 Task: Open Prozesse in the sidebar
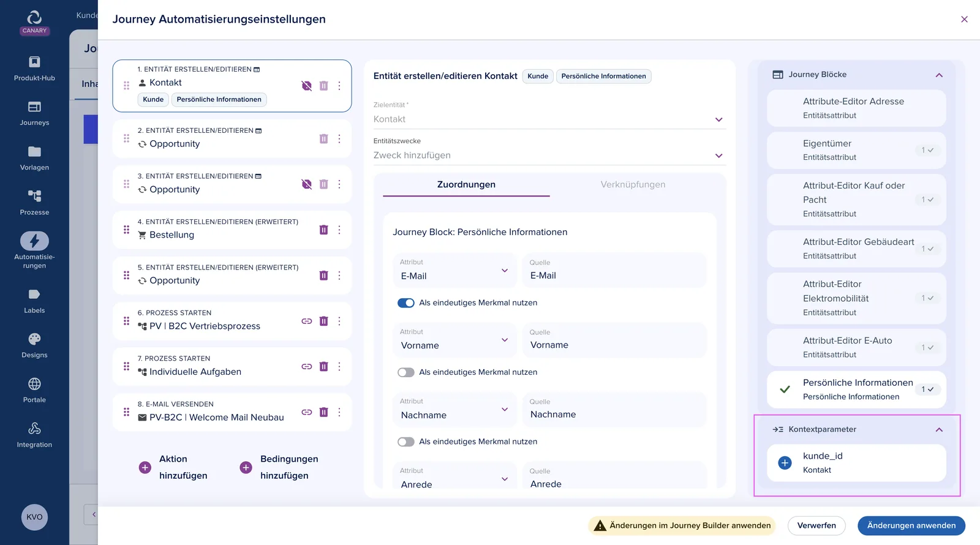(x=34, y=203)
